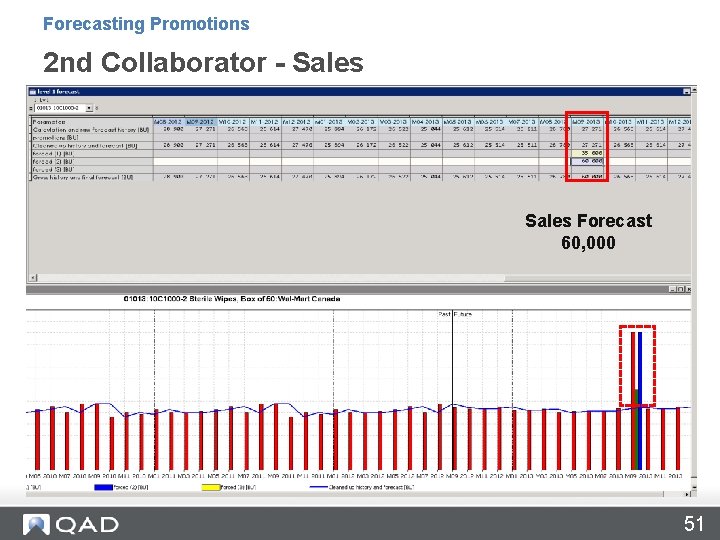Minimize the forecast grid window
The image size is (720, 540).
686,91
